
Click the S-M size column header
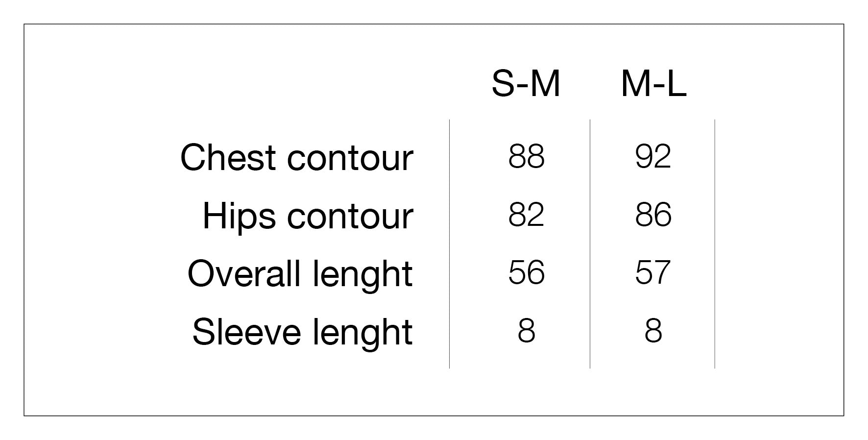pos(526,84)
